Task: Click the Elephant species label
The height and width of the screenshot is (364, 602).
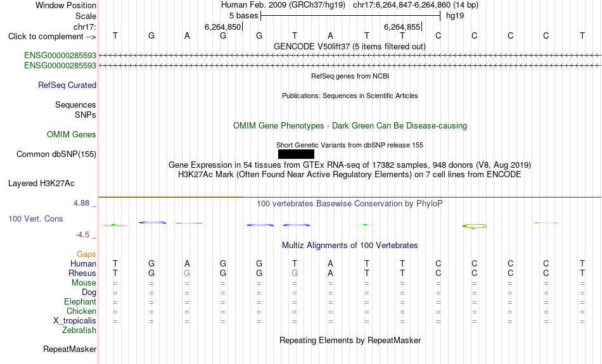Action: tap(80, 302)
